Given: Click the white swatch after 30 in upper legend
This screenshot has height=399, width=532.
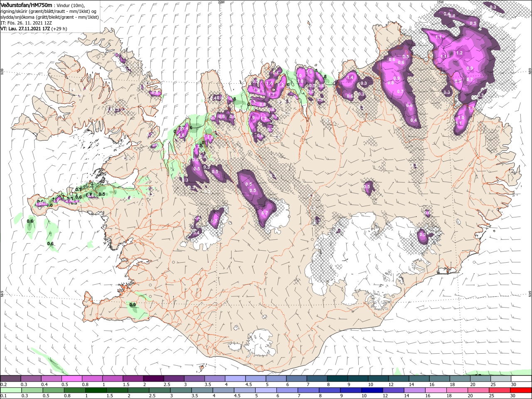Looking at the screenshot, I should coord(521,379).
